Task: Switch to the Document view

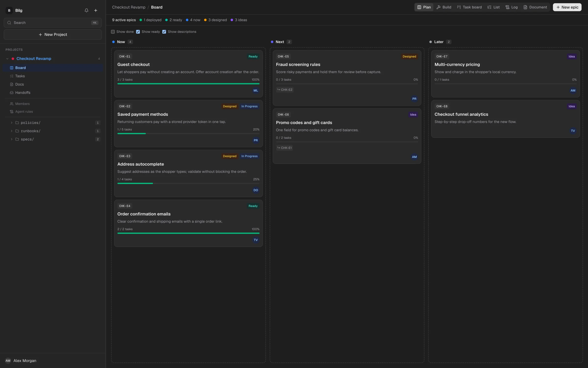Action: pos(535,7)
